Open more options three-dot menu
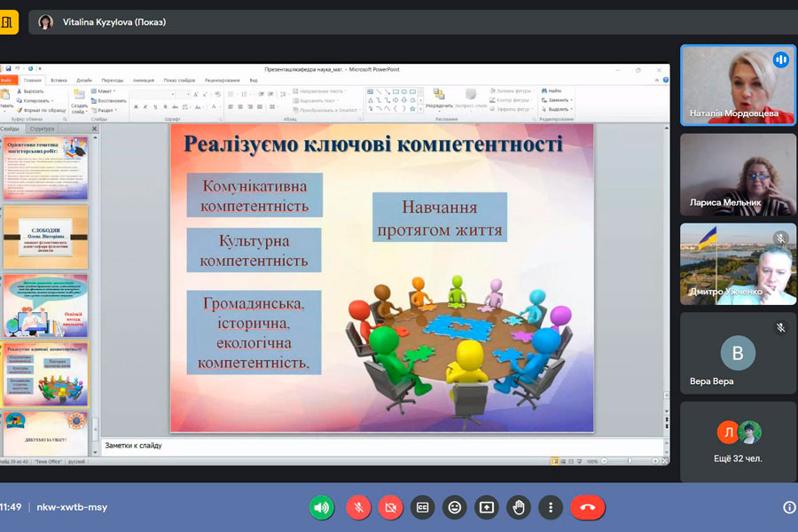This screenshot has height=532, width=798. 551,507
